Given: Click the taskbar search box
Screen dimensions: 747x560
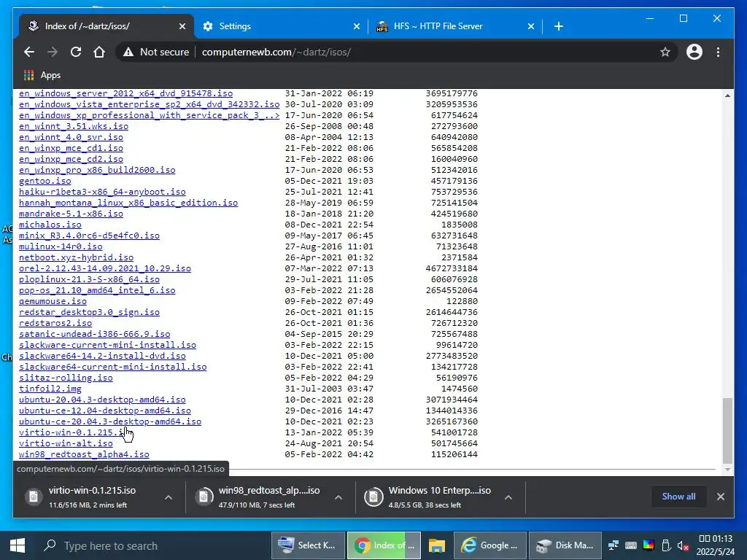Looking at the screenshot, I should click(x=152, y=545).
